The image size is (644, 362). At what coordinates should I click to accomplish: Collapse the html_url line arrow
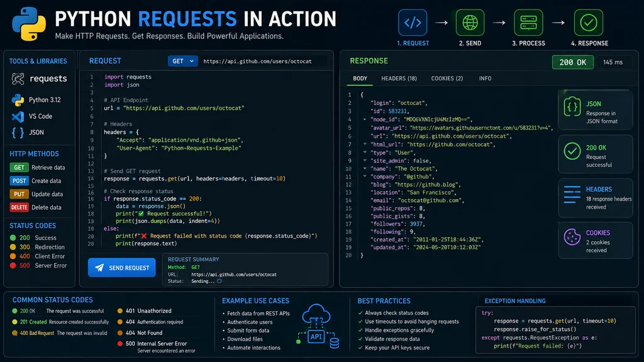point(364,145)
